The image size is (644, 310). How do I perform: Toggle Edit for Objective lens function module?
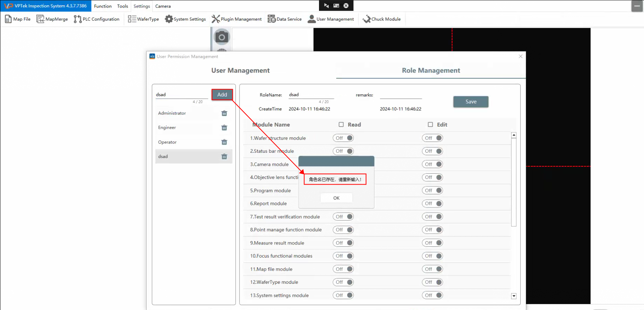click(x=433, y=177)
